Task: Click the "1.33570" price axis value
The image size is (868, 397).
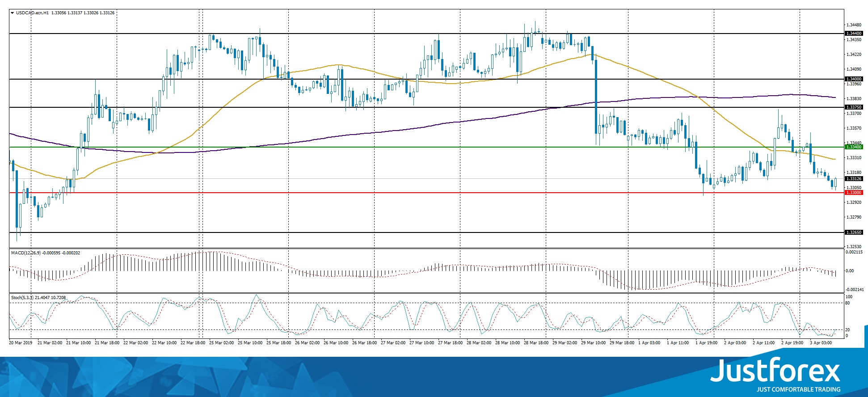Action: click(854, 128)
